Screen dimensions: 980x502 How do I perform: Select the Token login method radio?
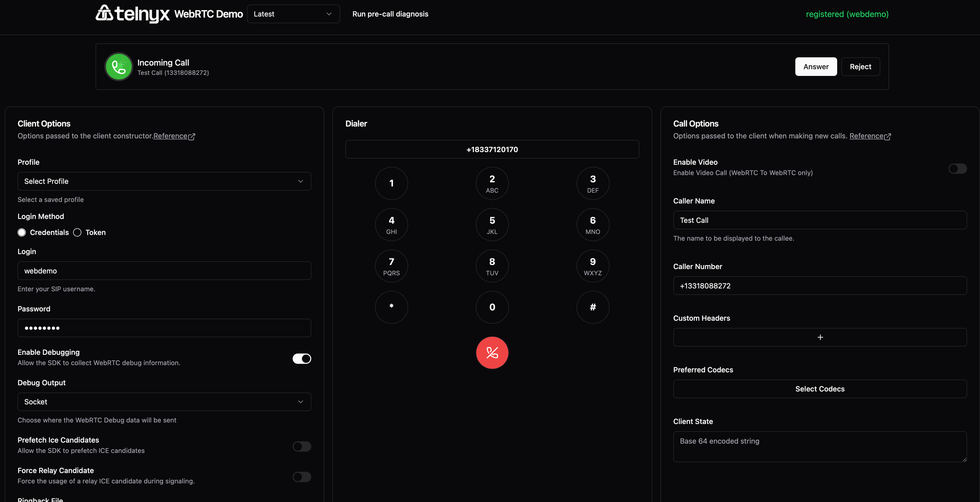pos(77,232)
